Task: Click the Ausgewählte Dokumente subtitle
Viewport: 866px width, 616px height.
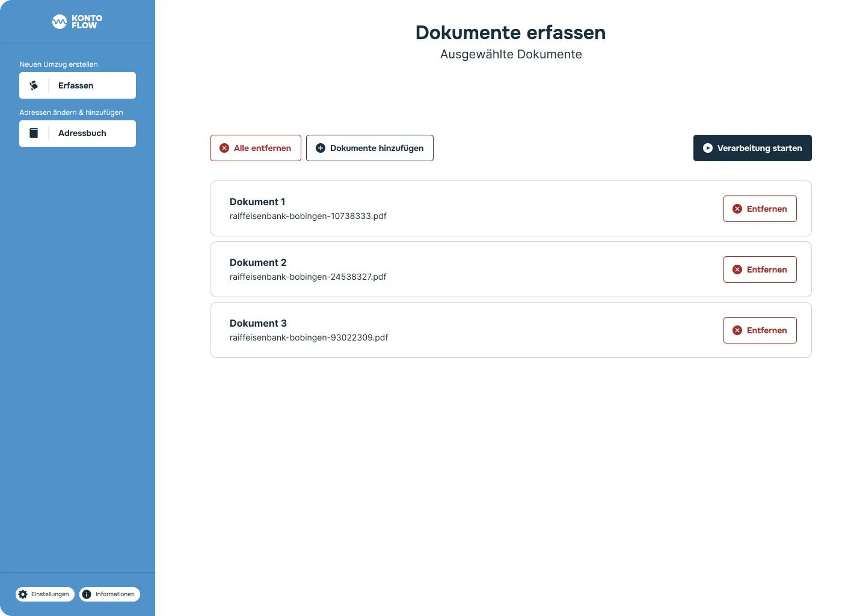Action: click(511, 54)
